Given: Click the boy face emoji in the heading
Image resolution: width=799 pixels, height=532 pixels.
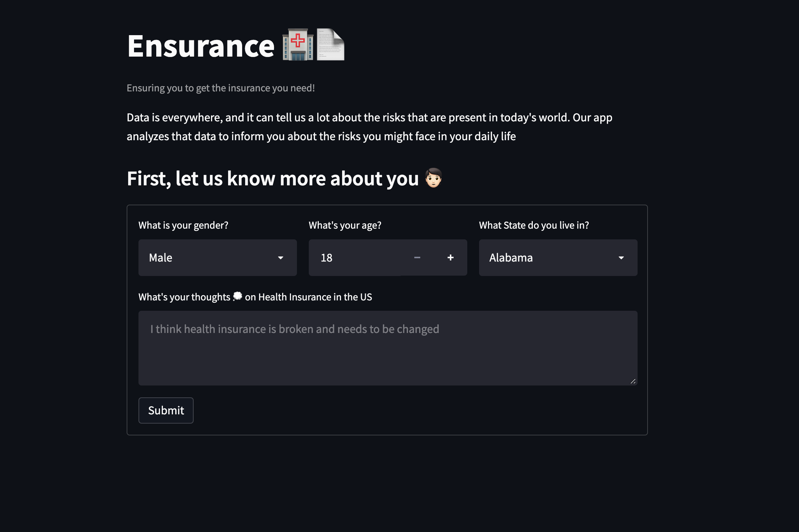Looking at the screenshot, I should pos(433,178).
